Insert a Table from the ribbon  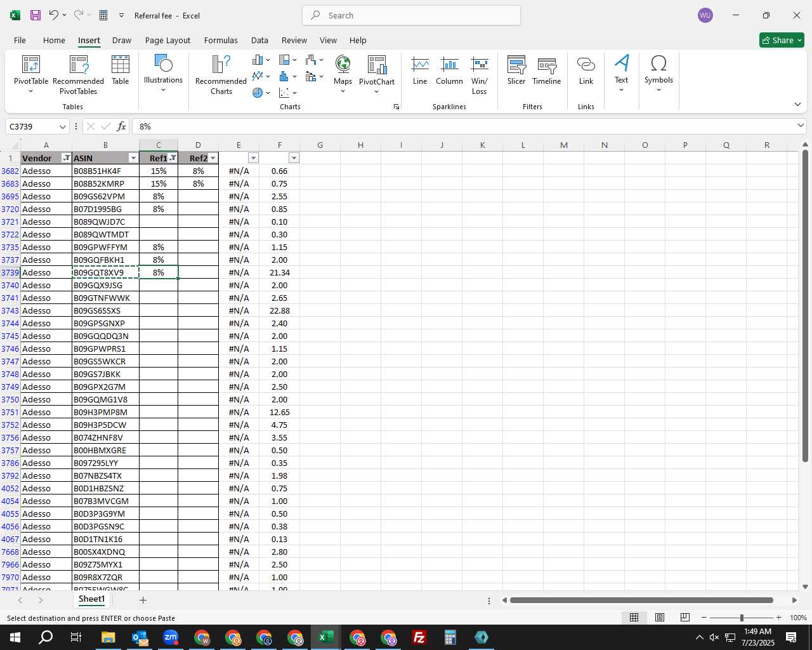coord(121,70)
